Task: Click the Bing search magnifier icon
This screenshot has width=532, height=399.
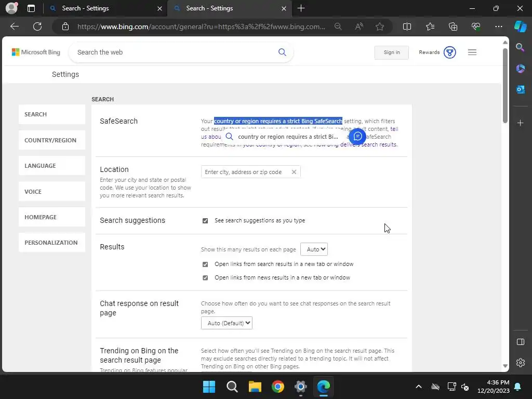Action: pos(282,52)
